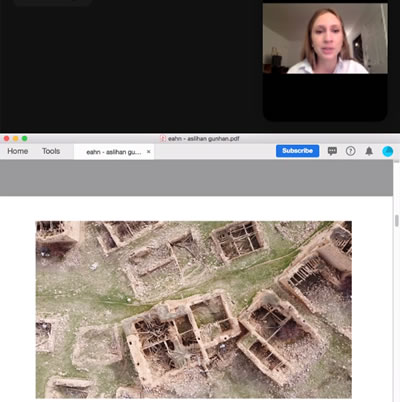Click the red close window button
Image resolution: width=400 pixels, height=402 pixels.
[x=6, y=138]
